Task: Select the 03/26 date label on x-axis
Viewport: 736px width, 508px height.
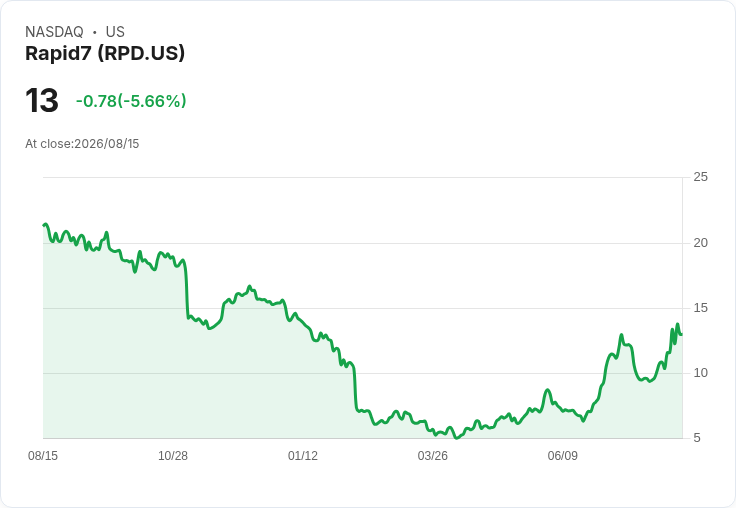Action: pos(432,455)
